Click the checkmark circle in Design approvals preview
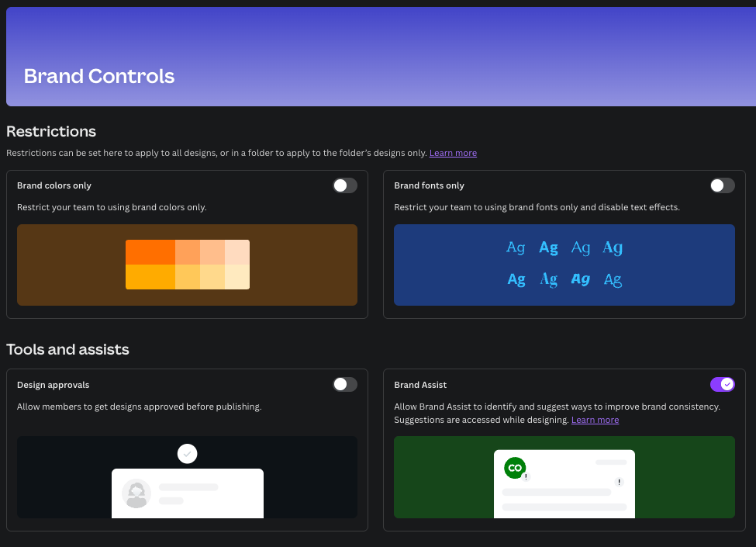The height and width of the screenshot is (547, 756). coord(187,453)
